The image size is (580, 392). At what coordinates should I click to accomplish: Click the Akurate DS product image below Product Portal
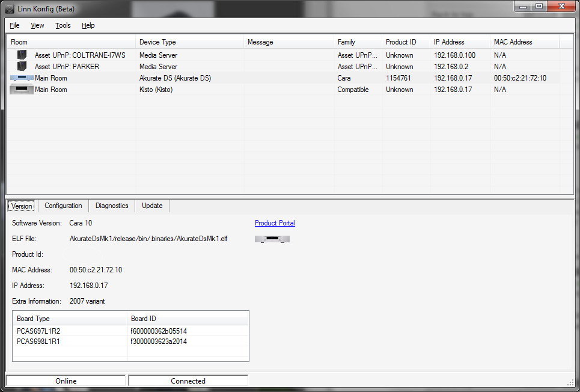pos(272,239)
